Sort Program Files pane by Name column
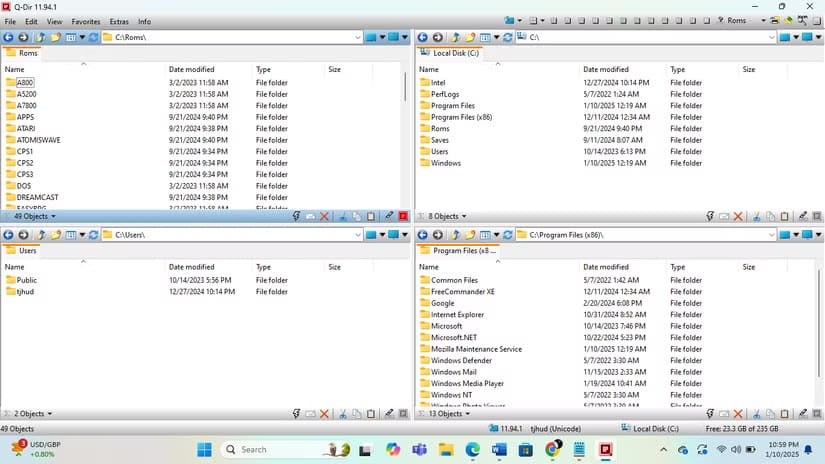825x464 pixels. point(429,267)
